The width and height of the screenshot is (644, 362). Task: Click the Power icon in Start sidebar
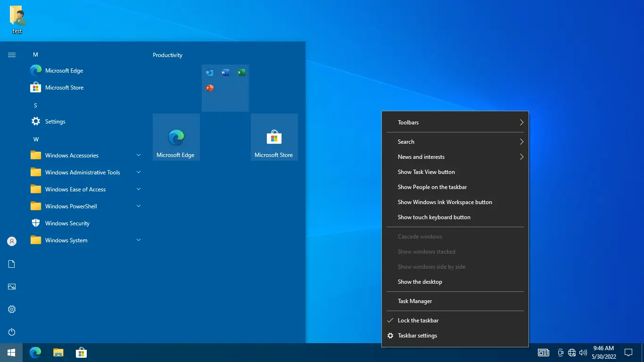click(12, 332)
